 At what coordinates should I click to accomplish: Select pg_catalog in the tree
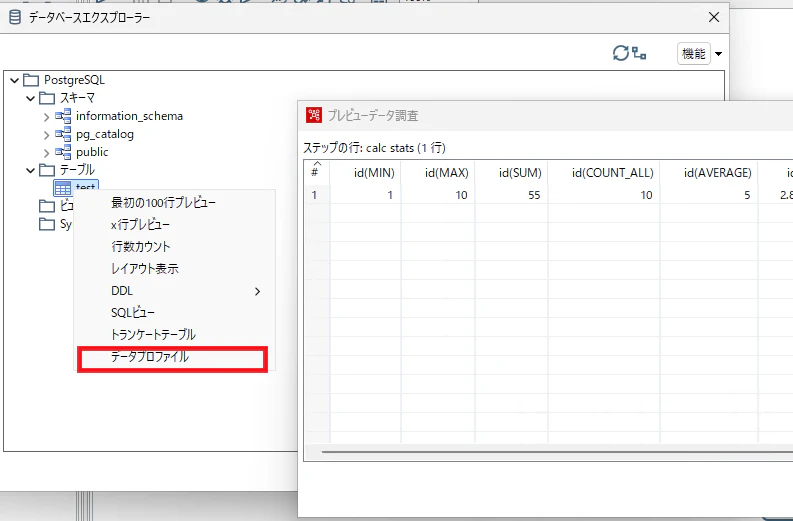click(x=105, y=134)
